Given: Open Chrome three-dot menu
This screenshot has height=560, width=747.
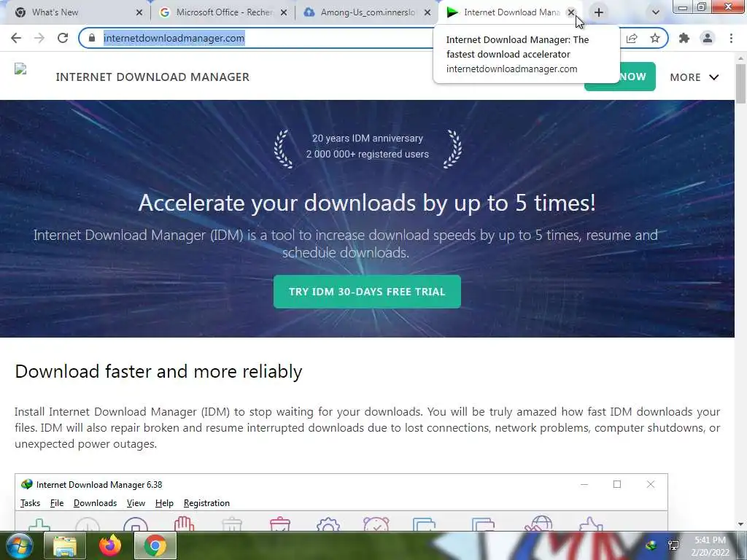Looking at the screenshot, I should pos(731,38).
